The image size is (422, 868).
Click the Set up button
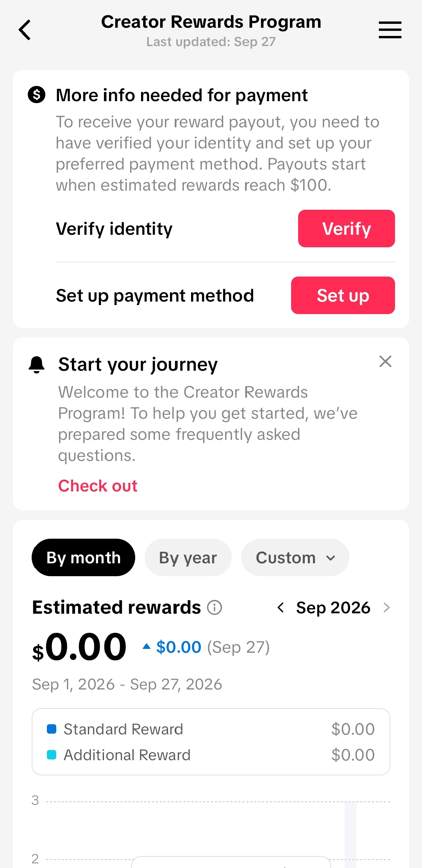pos(343,295)
